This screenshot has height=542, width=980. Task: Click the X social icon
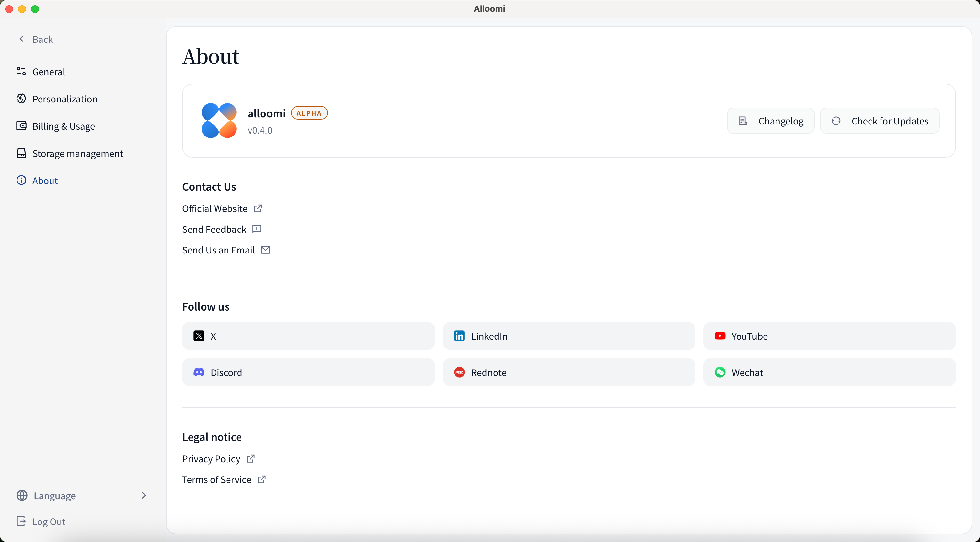click(199, 336)
